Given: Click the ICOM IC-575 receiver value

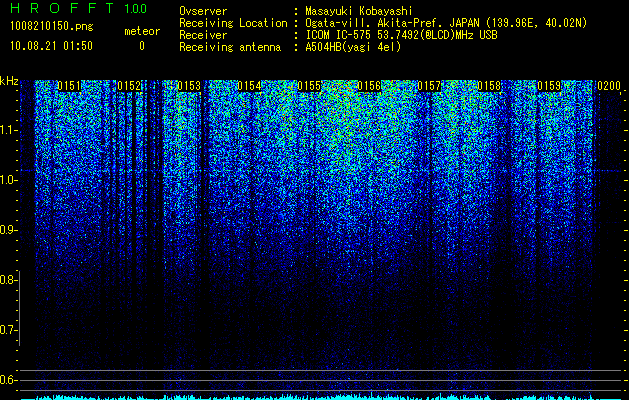Looking at the screenshot, I should [x=401, y=35].
